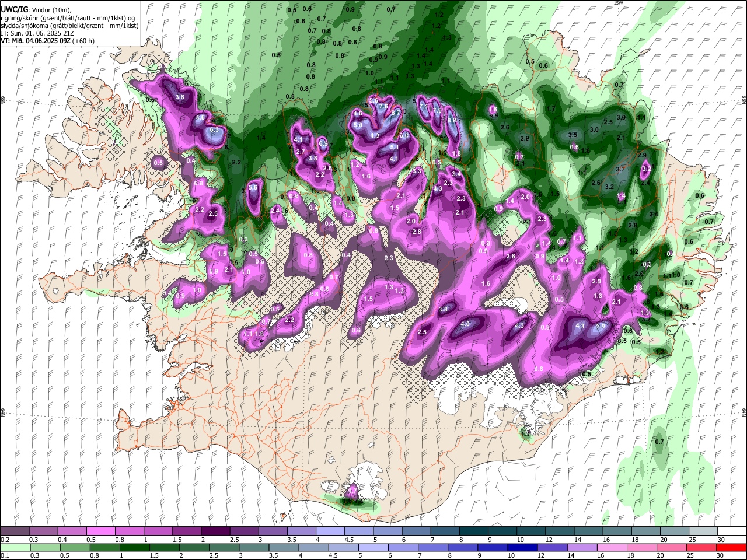Screen dimensions: 747x560
Task: Click the '30' label under the red swatch
Action: tap(719, 556)
